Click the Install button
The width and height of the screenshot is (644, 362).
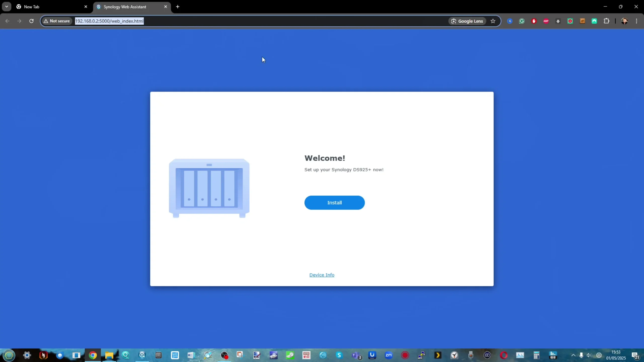point(334,203)
